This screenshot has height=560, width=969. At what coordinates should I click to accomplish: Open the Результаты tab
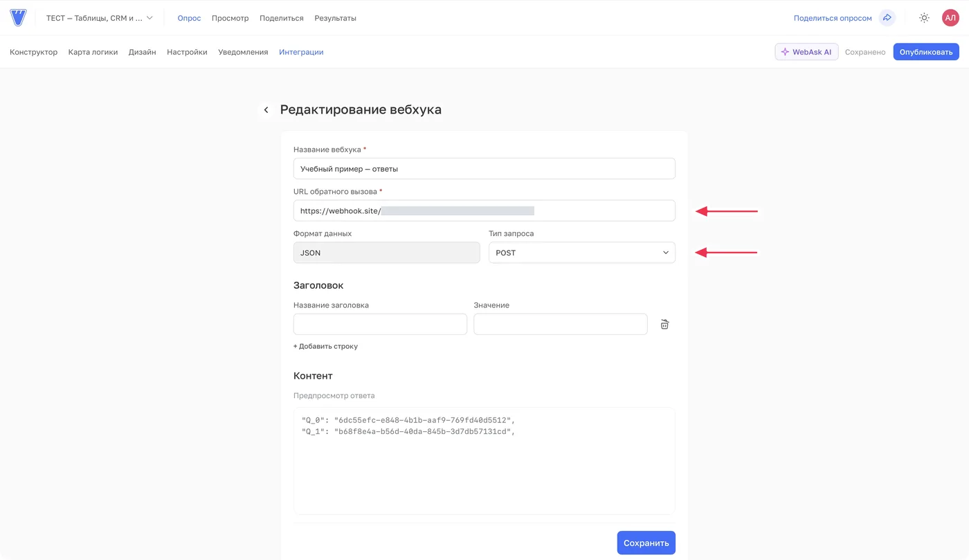335,18
